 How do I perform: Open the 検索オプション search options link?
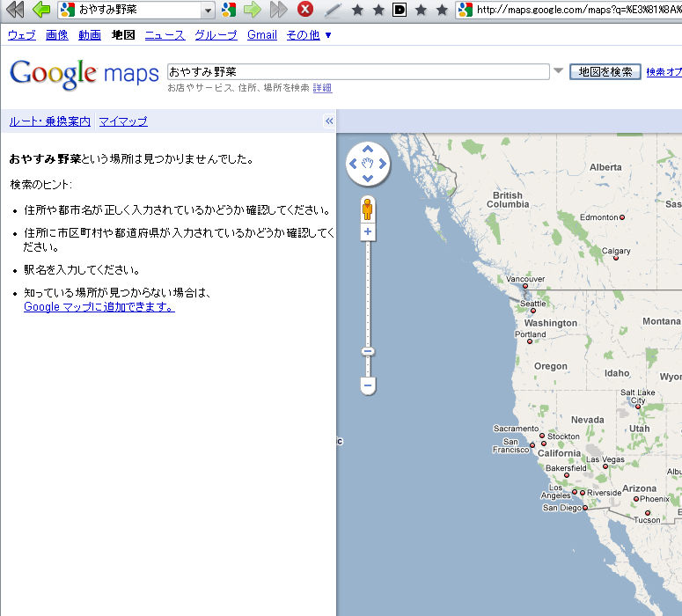pos(664,72)
